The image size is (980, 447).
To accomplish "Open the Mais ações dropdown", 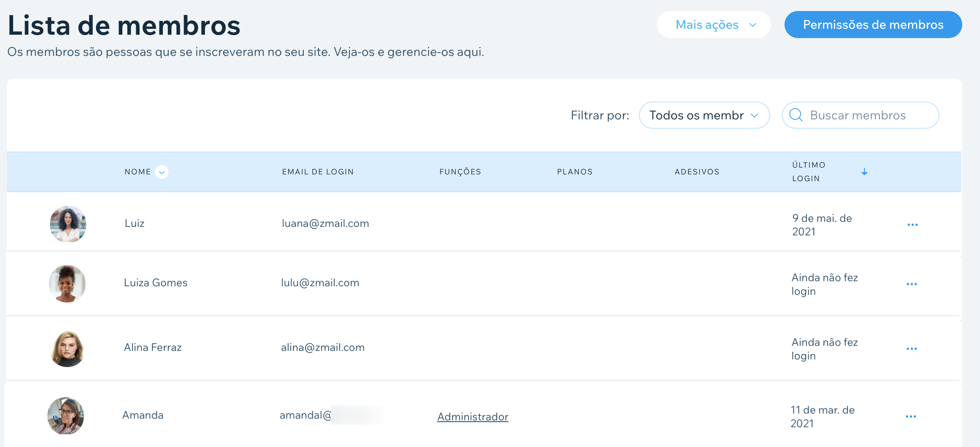I will (713, 25).
